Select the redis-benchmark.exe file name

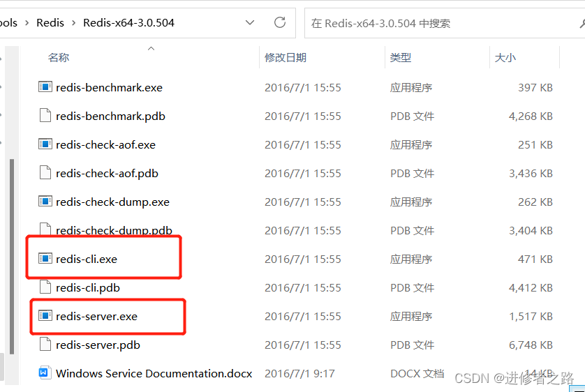[x=110, y=88]
